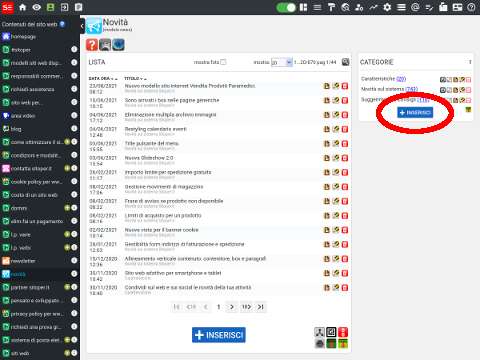Viewport: 480px width, 360px height.
Task: Delete 'Nuova vista per il banner cookie' row
Action: (345, 230)
